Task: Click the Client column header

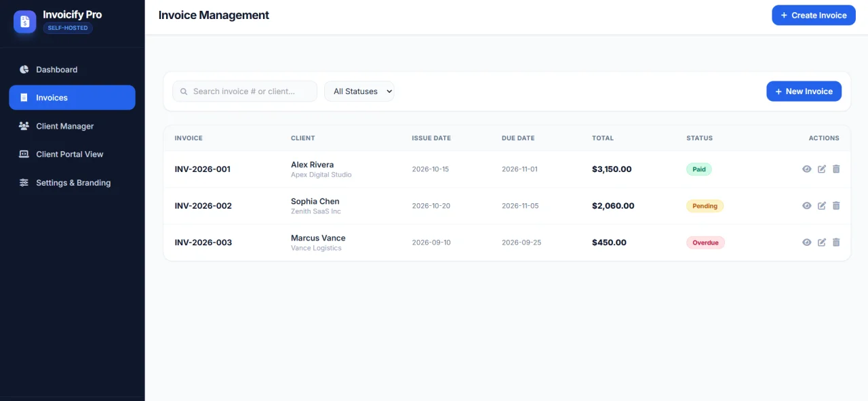Action: point(302,138)
